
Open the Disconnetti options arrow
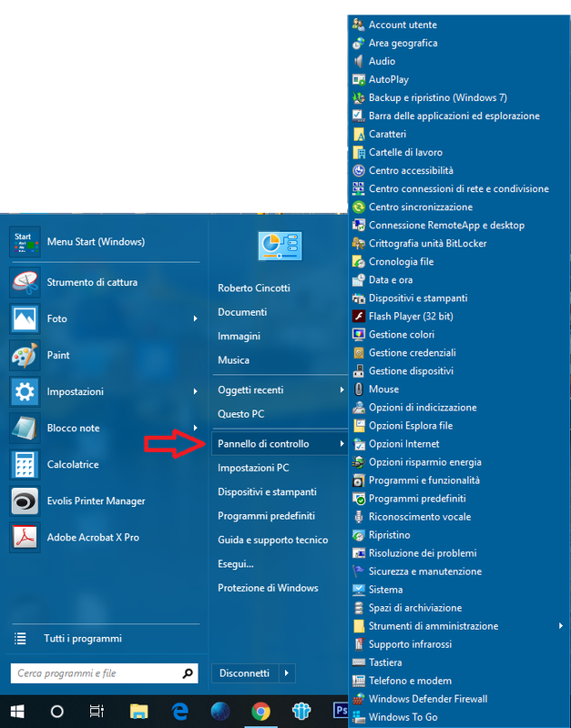287,673
